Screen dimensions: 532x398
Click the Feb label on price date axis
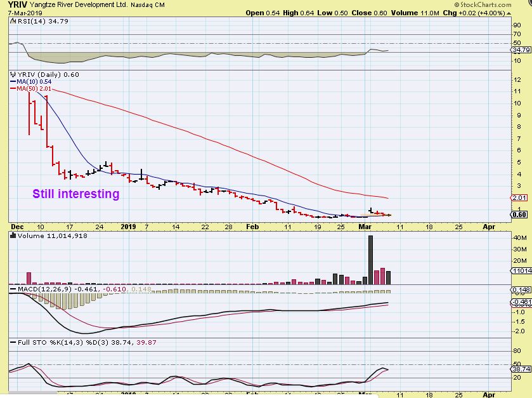[x=252, y=227]
